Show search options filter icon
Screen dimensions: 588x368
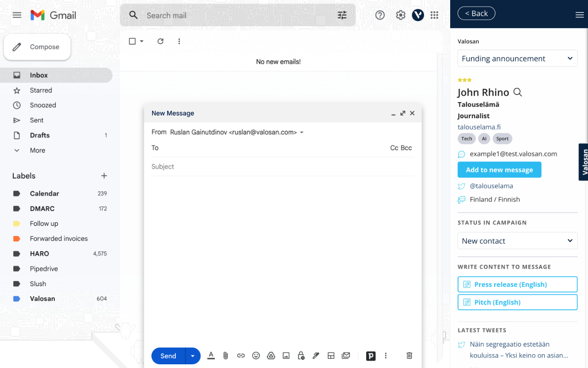coord(342,15)
